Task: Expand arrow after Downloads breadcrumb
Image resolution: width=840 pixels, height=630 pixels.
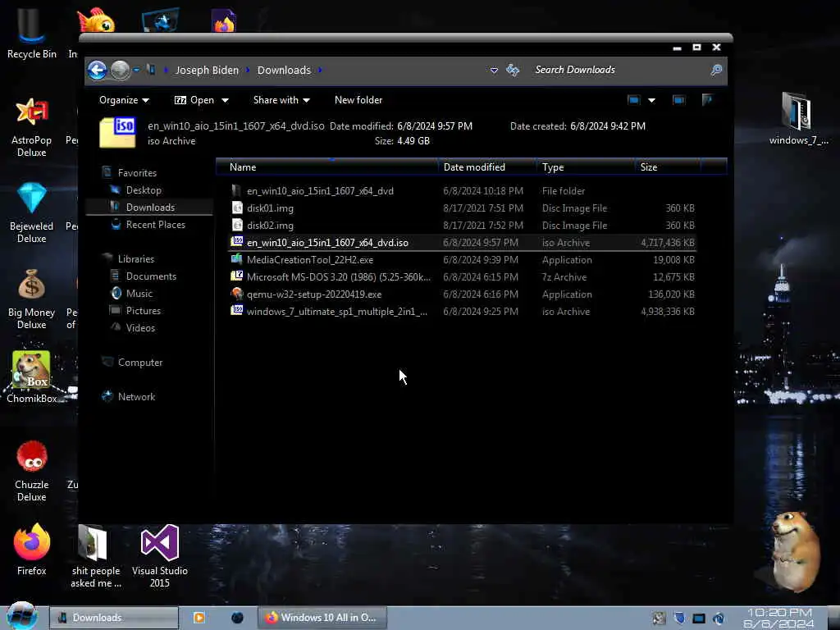Action: 321,71
